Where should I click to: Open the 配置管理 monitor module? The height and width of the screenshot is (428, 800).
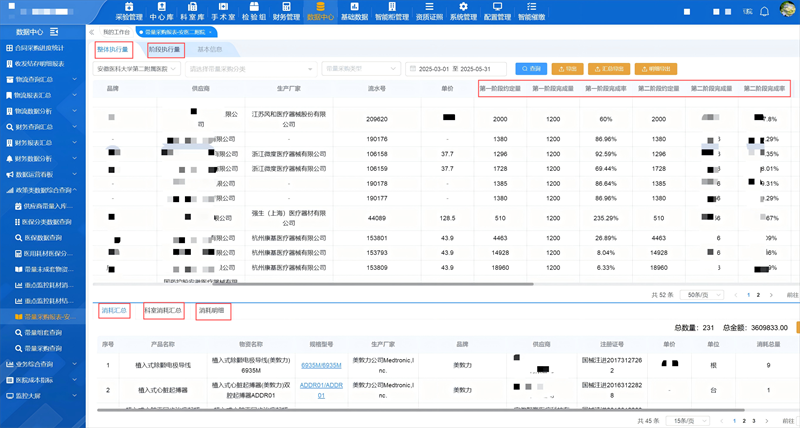pos(497,11)
